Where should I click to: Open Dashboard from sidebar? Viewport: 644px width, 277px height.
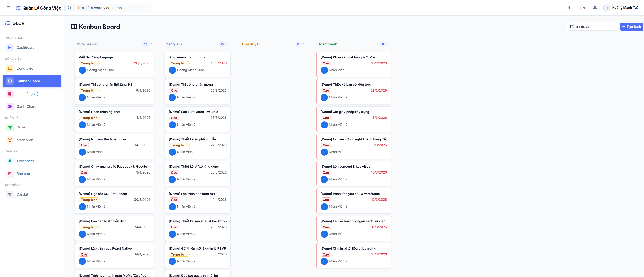click(25, 48)
